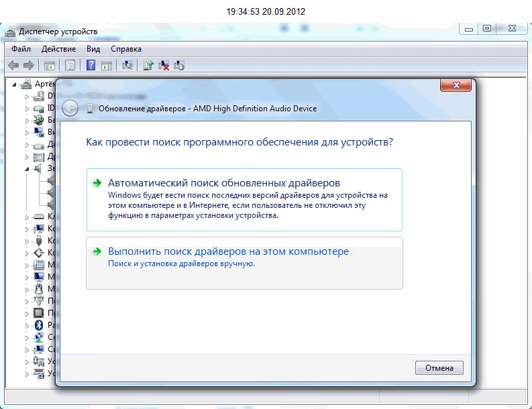
Task: Expand the Bluetooth radios tree node
Action: click(x=27, y=326)
